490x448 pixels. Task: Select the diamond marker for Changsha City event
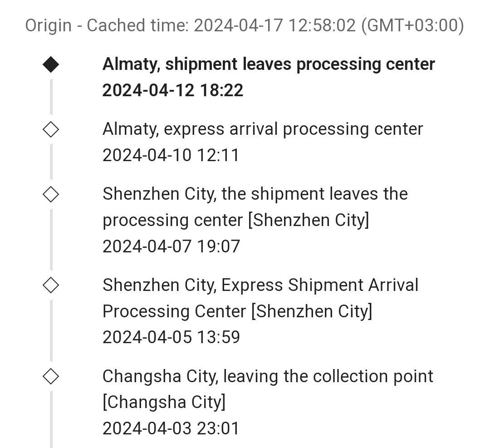[51, 376]
